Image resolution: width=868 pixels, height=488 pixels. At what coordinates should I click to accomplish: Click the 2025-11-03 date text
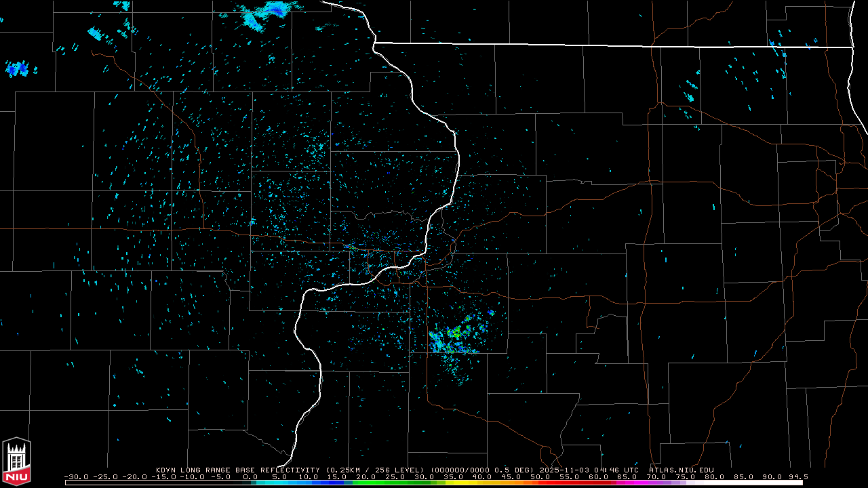[x=562, y=470]
